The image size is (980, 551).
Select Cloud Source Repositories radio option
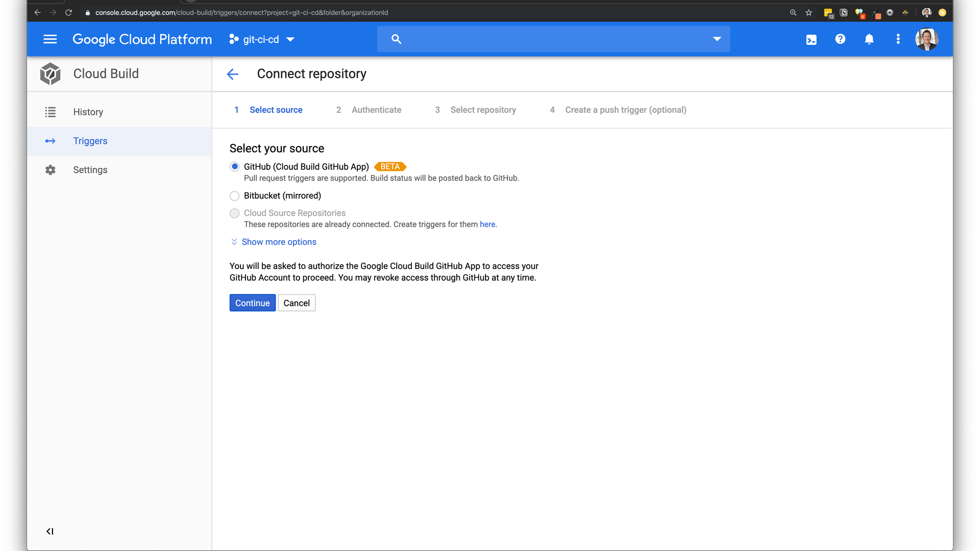pos(235,213)
